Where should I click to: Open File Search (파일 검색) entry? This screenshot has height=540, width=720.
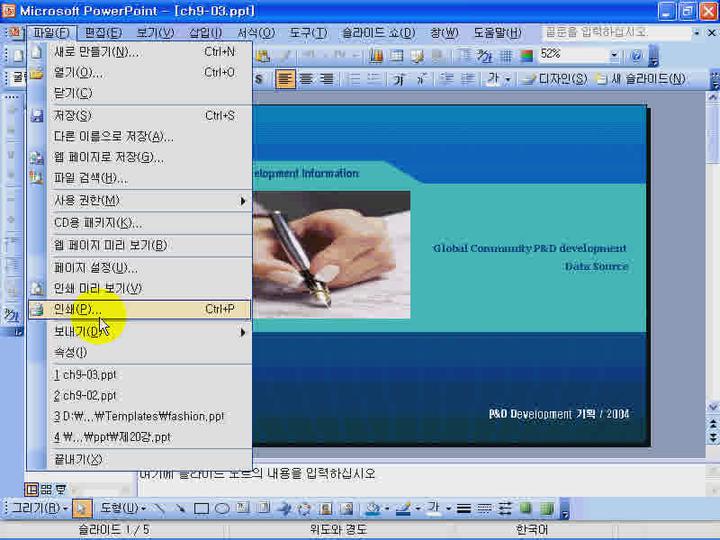(x=139, y=178)
